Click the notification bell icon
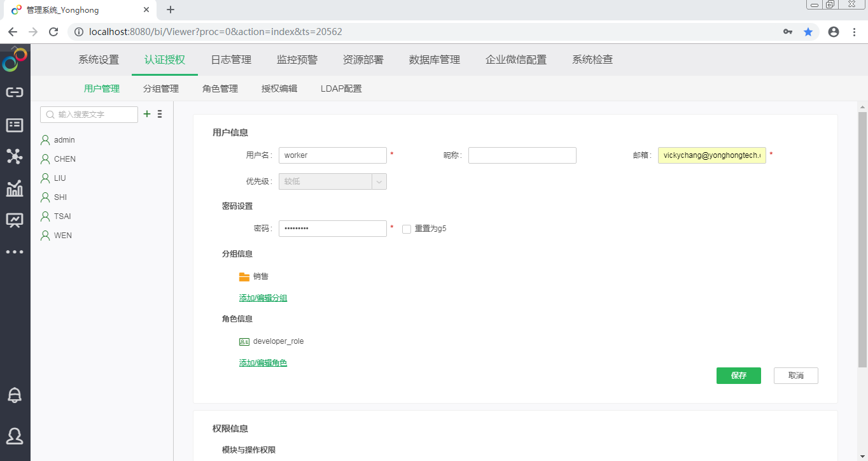Image resolution: width=868 pixels, height=461 pixels. click(15, 395)
